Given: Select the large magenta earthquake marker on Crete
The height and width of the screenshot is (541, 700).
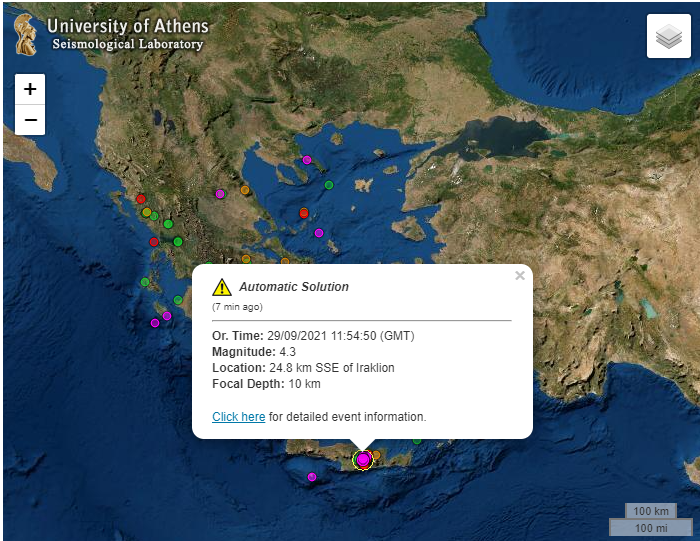Looking at the screenshot, I should coord(363,459).
